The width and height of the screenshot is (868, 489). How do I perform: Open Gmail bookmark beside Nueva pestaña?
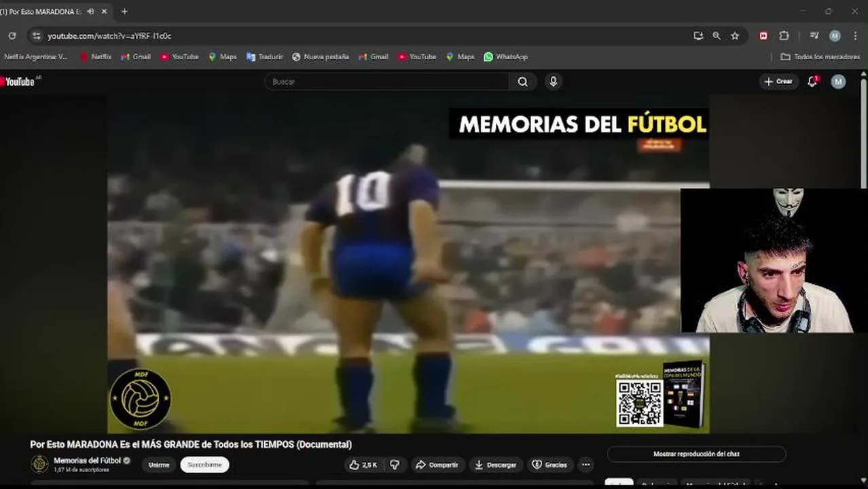pyautogui.click(x=374, y=57)
